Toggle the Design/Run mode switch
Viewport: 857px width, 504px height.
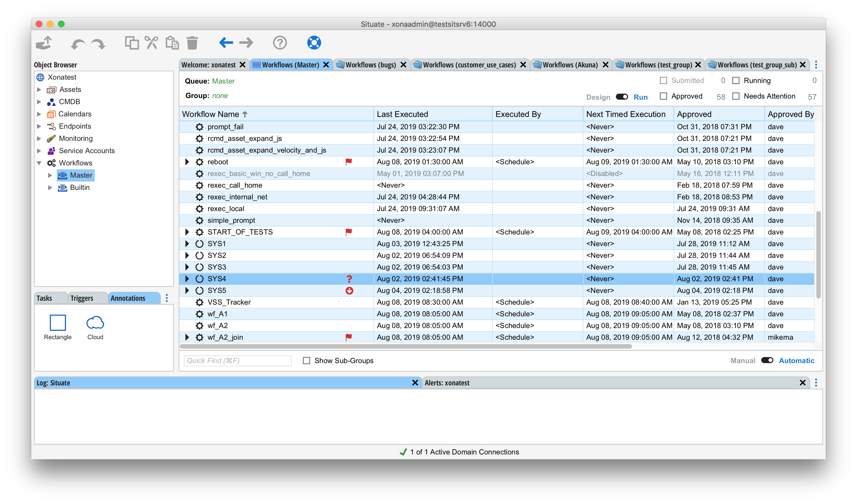click(622, 97)
